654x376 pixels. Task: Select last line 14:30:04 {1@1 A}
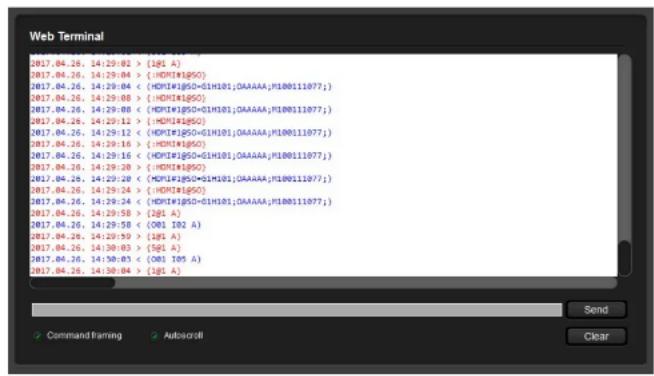(106, 271)
